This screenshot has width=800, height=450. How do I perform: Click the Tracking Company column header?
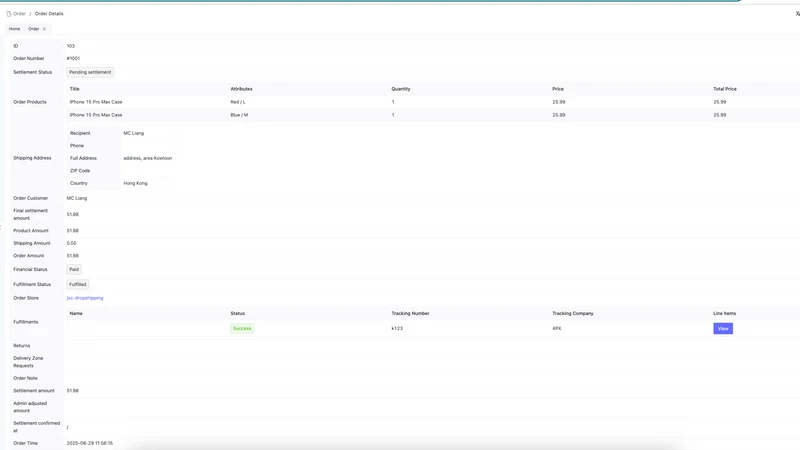[x=572, y=313]
